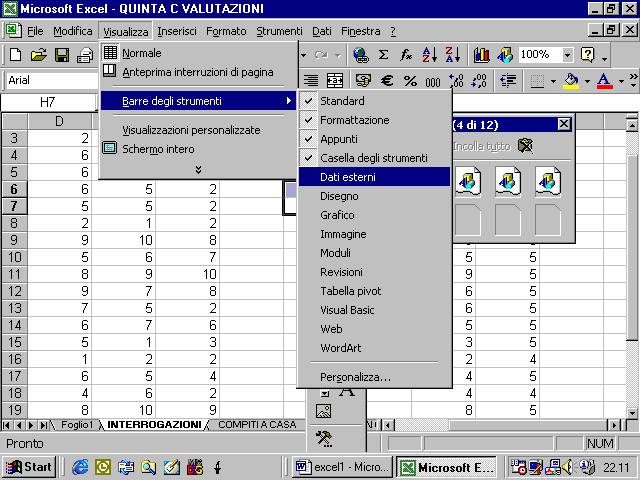Screen dimensions: 640x480
Task: Select Normale view
Action: coord(198,53)
